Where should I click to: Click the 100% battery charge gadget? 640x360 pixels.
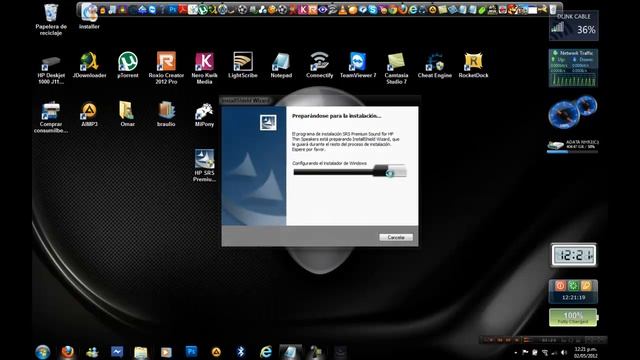tap(573, 318)
